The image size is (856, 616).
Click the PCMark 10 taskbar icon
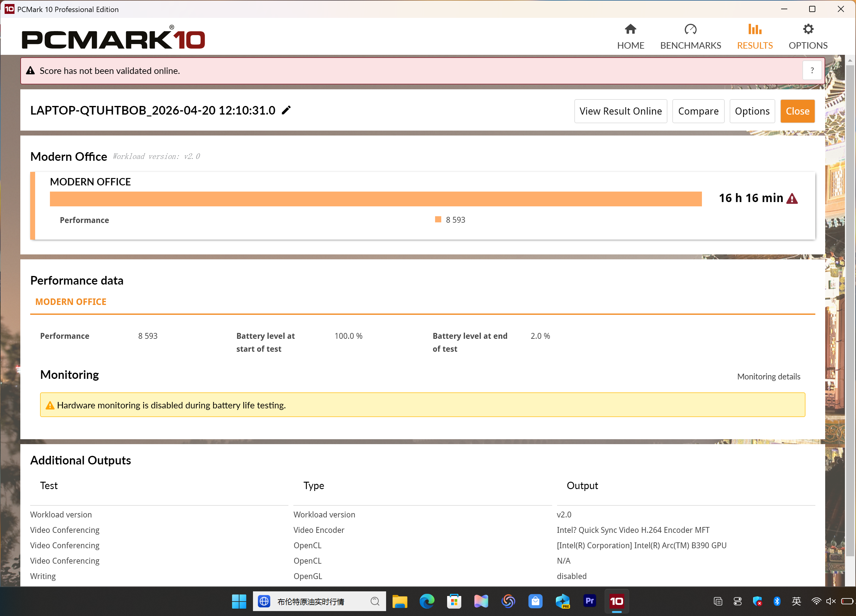tap(616, 601)
